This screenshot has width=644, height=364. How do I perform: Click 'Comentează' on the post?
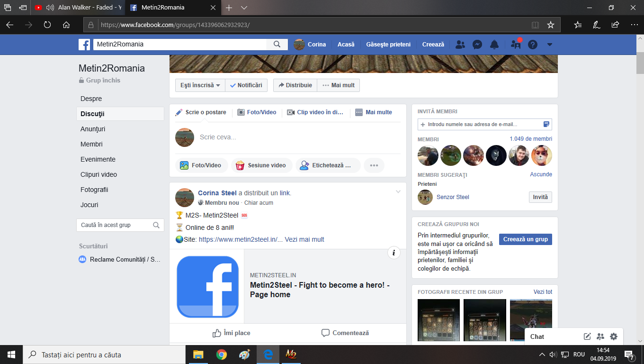click(345, 333)
